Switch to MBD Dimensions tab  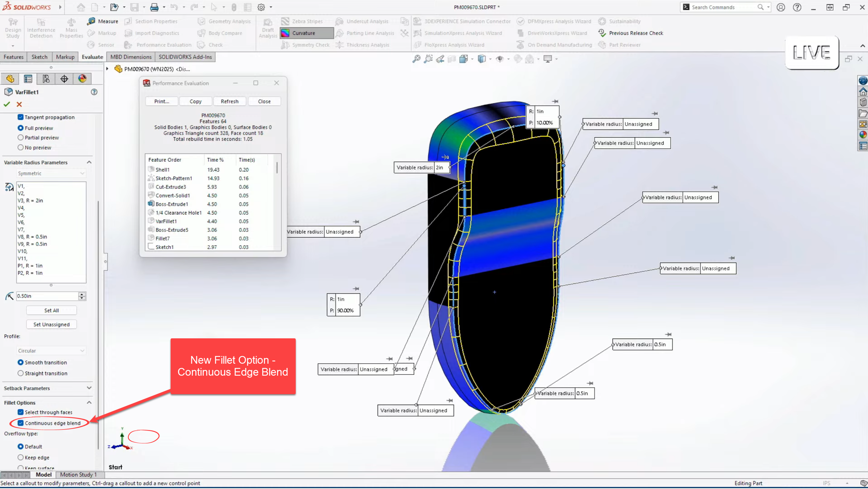click(131, 57)
